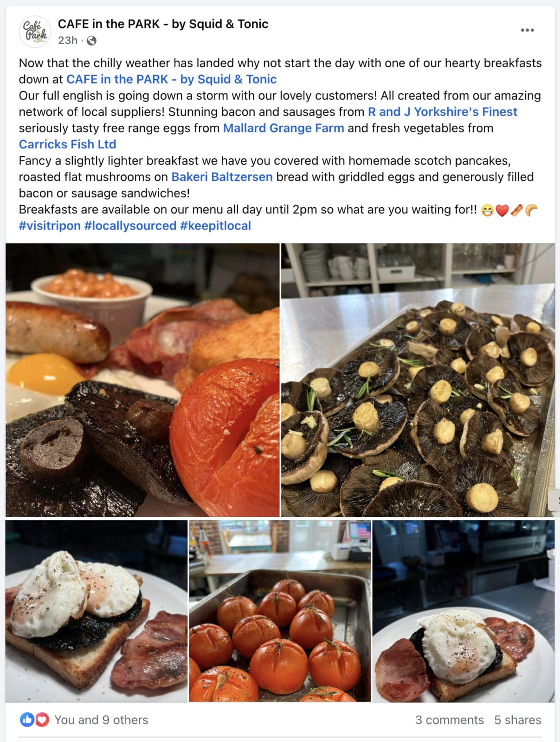Open the roasted tomatoes tray photo

pyautogui.click(x=280, y=611)
